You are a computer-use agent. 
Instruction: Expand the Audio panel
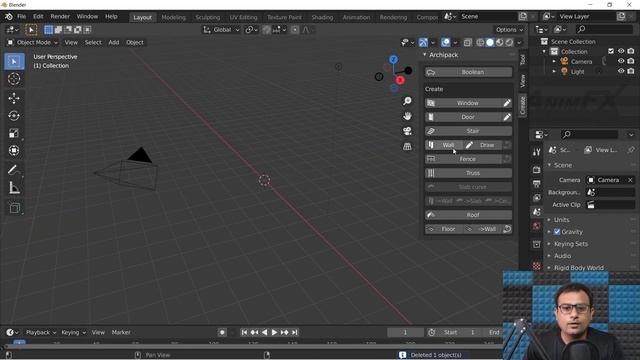[x=562, y=256]
